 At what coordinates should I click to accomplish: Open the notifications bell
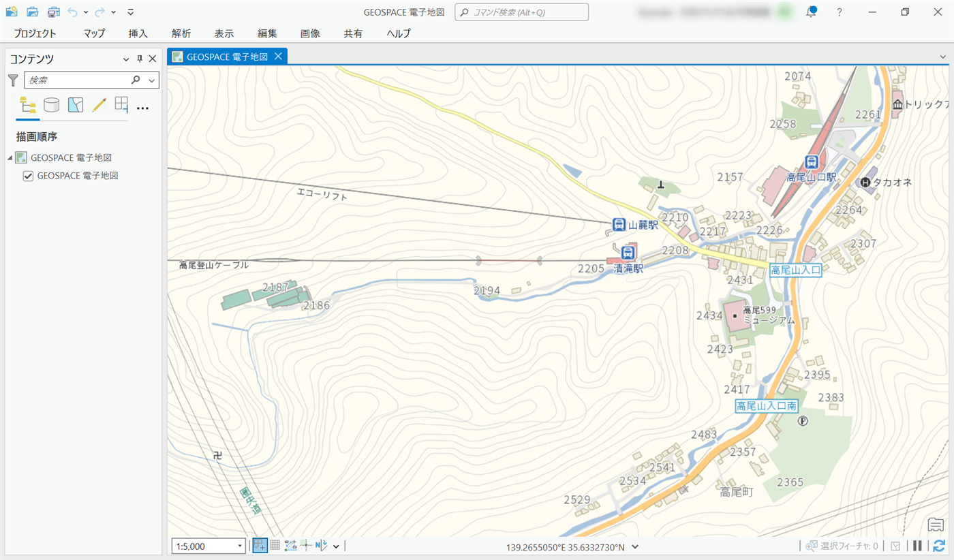(811, 12)
